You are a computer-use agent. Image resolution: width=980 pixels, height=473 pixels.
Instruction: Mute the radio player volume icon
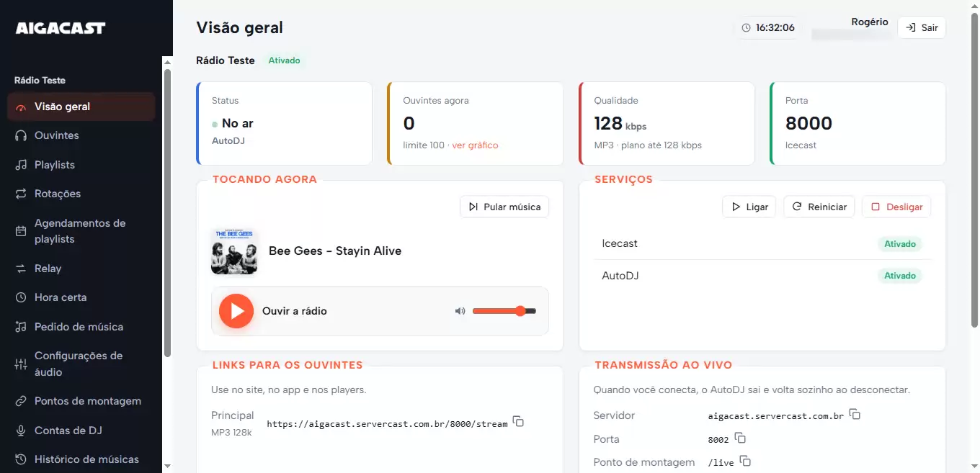[460, 311]
